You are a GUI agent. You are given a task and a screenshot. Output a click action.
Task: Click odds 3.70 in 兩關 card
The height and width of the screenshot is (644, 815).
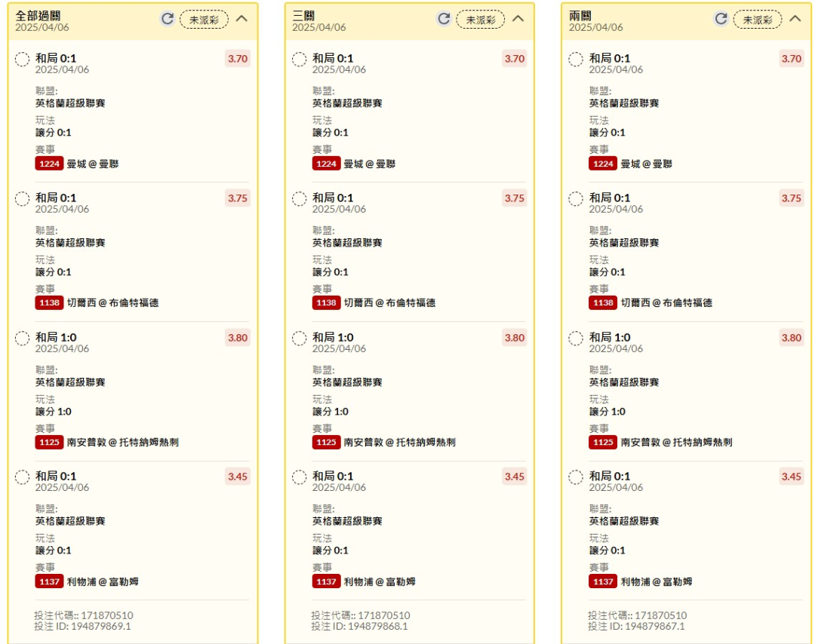click(792, 59)
